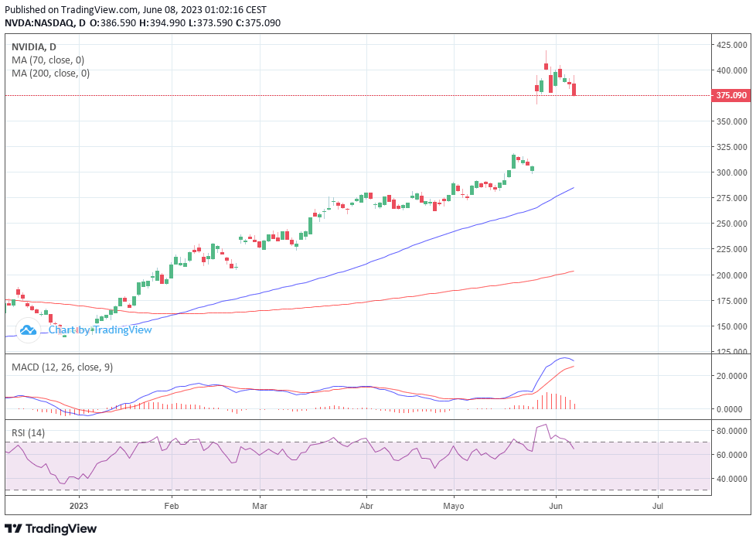Click the MA (200, close, 0) indicator label
Viewport: 756px width, 543px height.
50,73
